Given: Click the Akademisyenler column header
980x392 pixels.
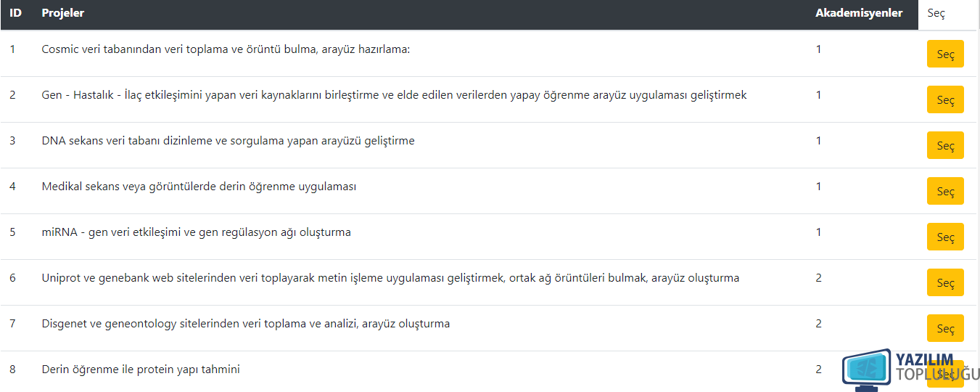Looking at the screenshot, I should 859,13.
